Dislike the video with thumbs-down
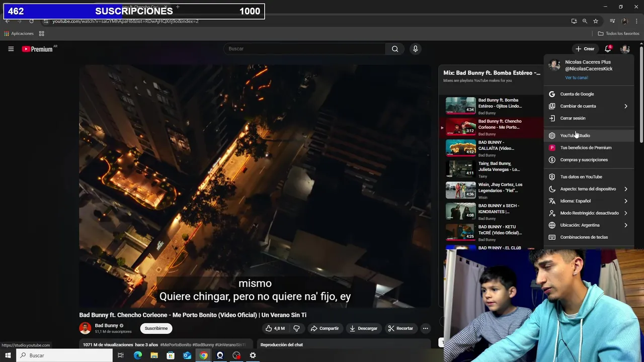The image size is (644, 362). [297, 328]
